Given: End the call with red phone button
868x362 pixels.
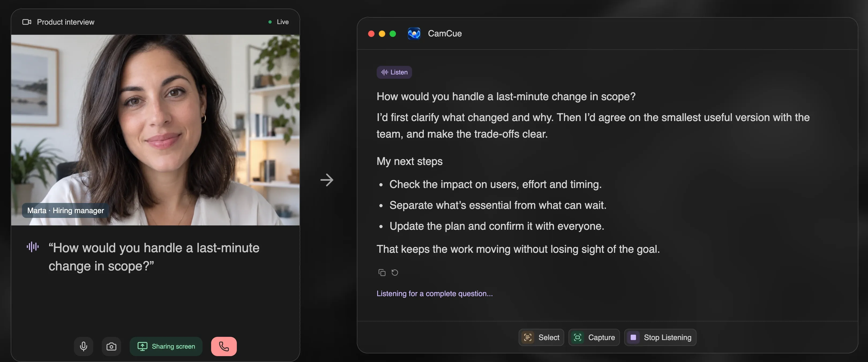Looking at the screenshot, I should pyautogui.click(x=224, y=346).
